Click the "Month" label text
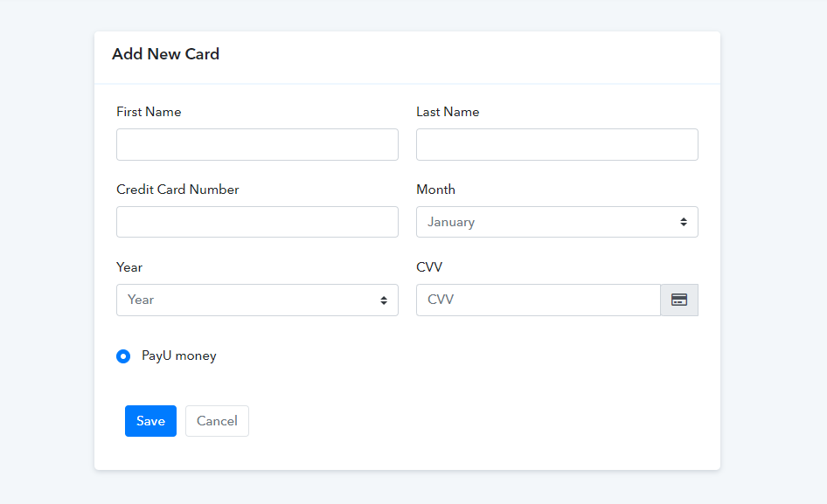The width and height of the screenshot is (827, 504). click(435, 190)
